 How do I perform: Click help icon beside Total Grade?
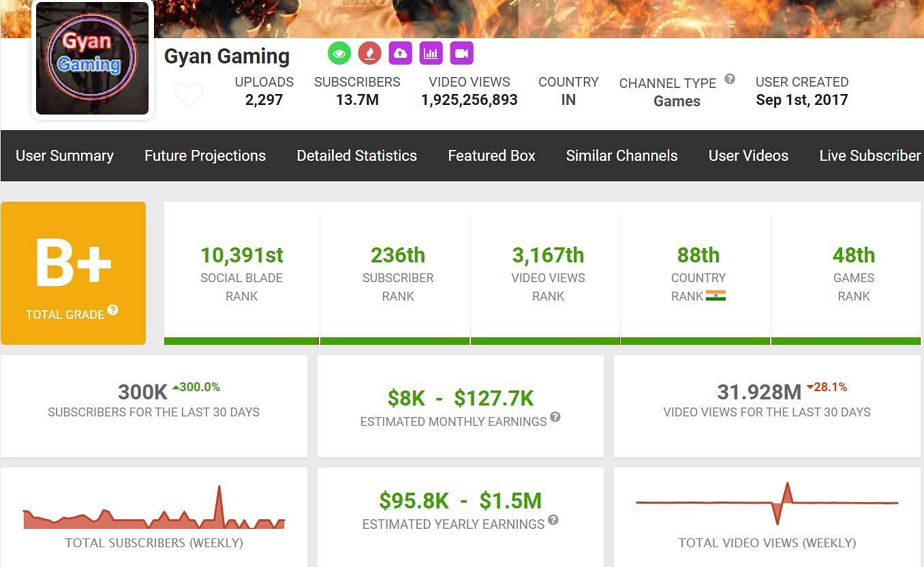(x=113, y=310)
